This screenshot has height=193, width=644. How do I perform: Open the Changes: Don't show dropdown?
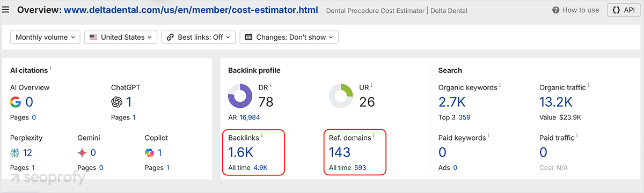click(x=289, y=38)
